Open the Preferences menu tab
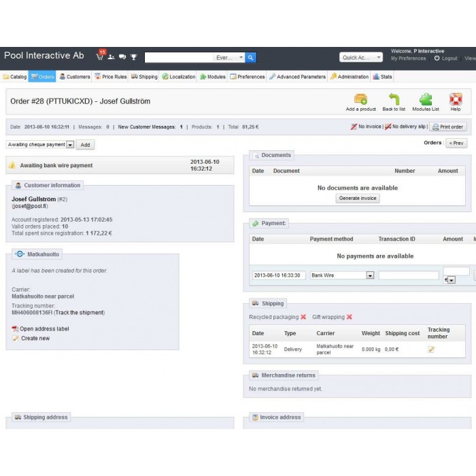 coord(248,77)
